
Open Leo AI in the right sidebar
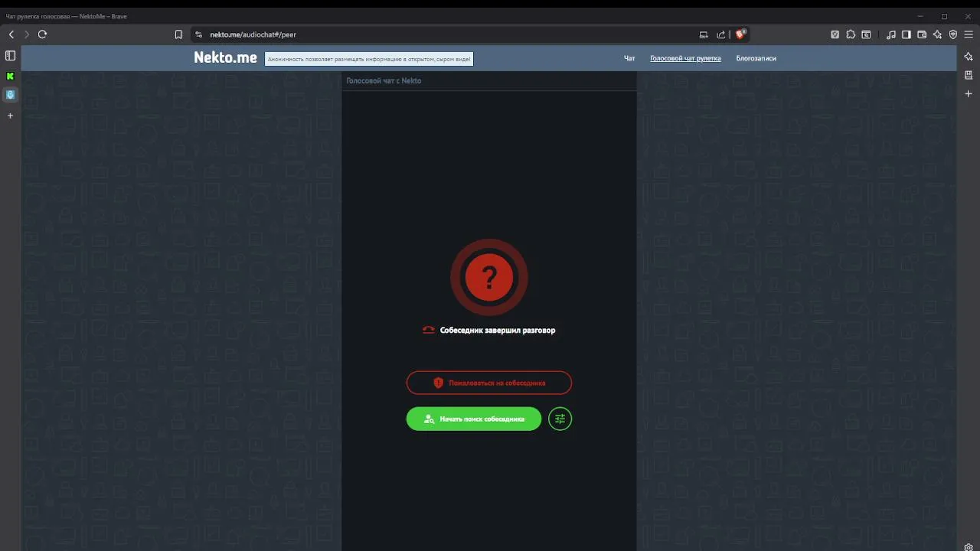click(x=969, y=57)
